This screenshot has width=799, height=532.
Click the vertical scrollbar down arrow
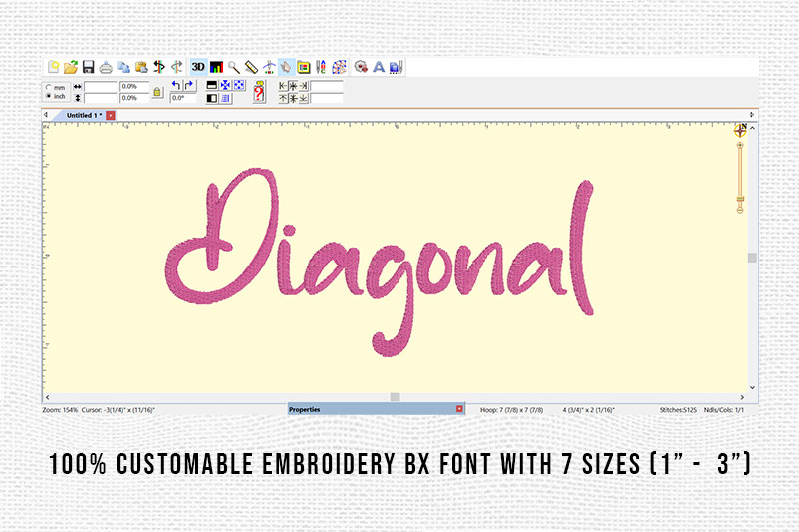click(x=752, y=388)
